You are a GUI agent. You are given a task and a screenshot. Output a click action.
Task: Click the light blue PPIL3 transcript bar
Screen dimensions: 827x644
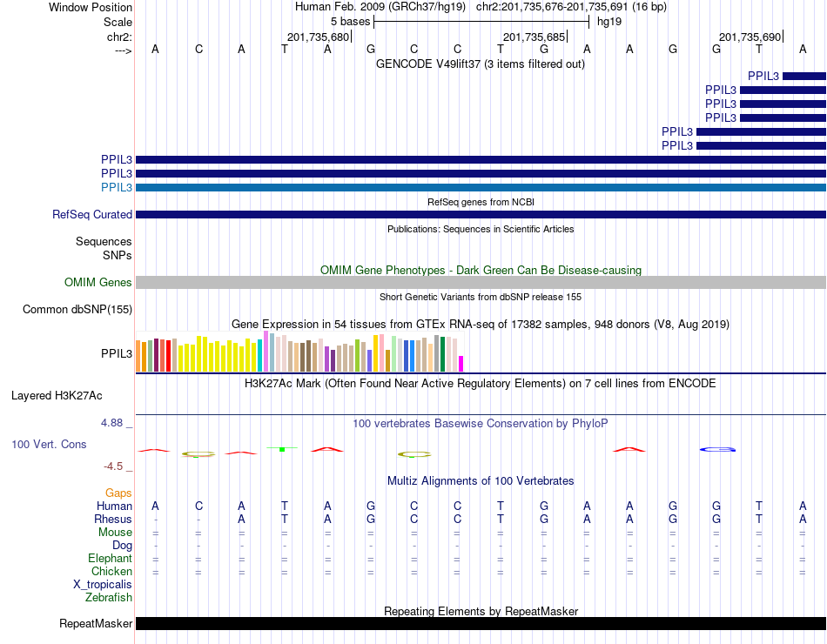tap(481, 187)
